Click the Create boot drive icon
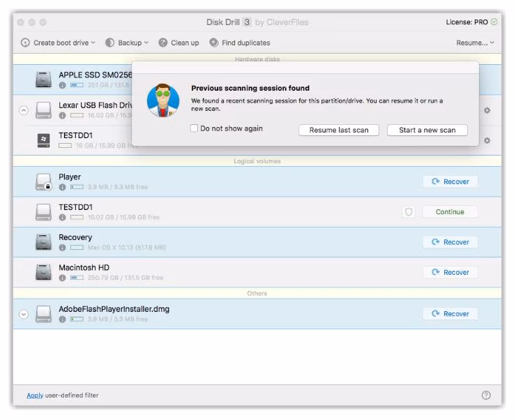 click(x=25, y=43)
